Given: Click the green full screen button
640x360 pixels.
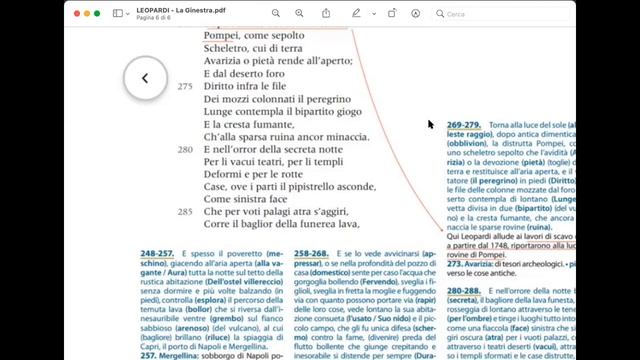Looking at the screenshot, I should [x=97, y=13].
